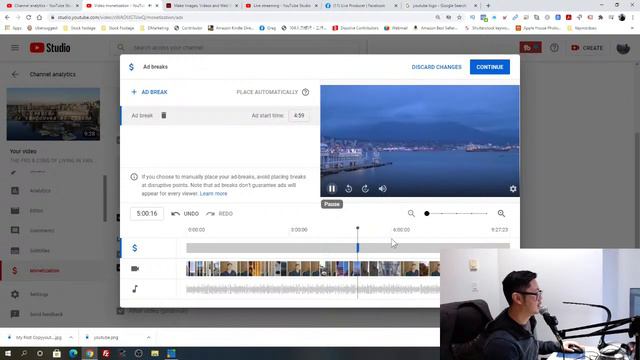
Task: Open the Chrome three-dot menu
Action: (x=633, y=18)
